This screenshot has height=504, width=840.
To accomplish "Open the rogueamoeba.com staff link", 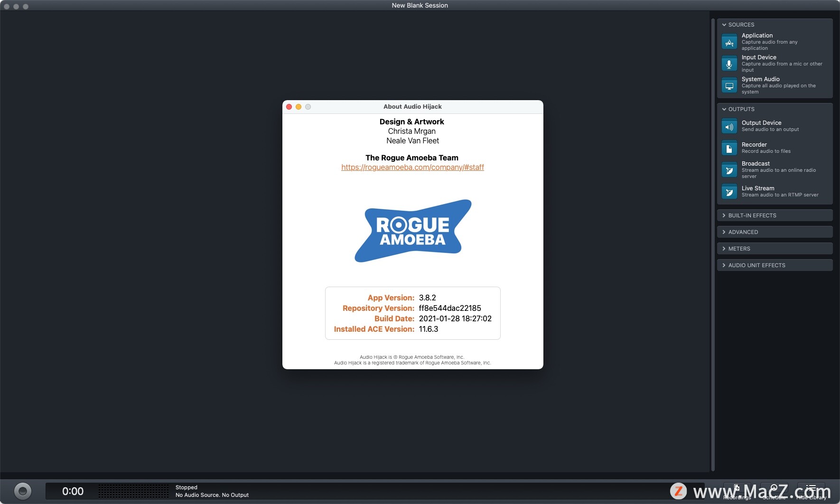I will (x=412, y=167).
